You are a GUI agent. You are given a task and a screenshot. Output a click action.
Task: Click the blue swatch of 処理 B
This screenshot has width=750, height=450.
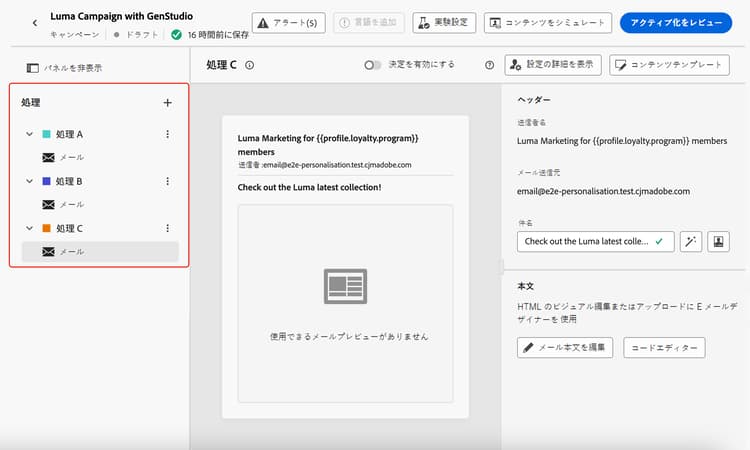coord(46,181)
